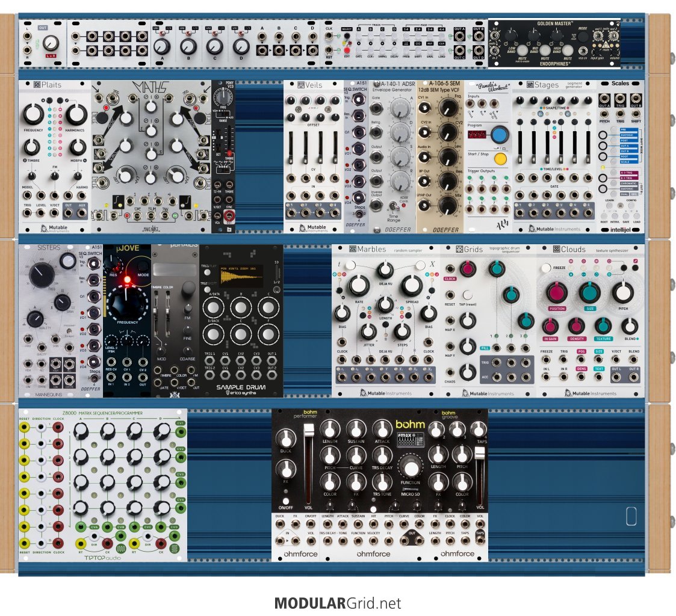This screenshot has width=676, height=616.
Task: Click the Marbles RATE knob
Action: pyautogui.click(x=359, y=285)
